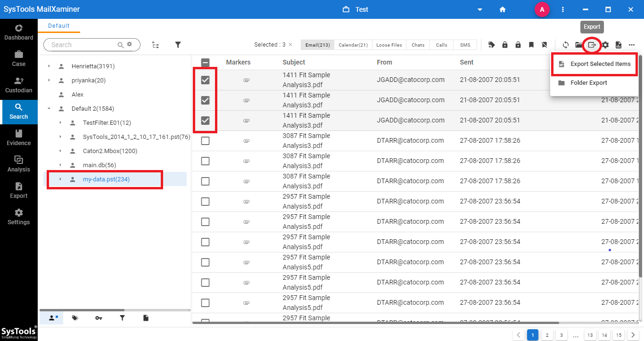Viewport: 644px width, 341px height.
Task: Uncheck the first 1411 Fit Sample email
Action: click(x=205, y=80)
